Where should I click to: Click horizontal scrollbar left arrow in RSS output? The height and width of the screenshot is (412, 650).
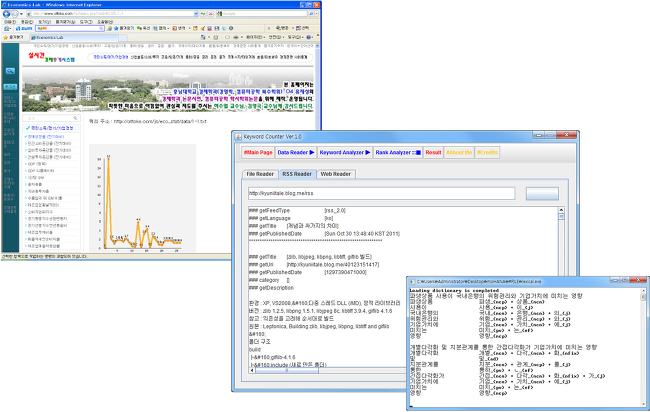point(252,370)
